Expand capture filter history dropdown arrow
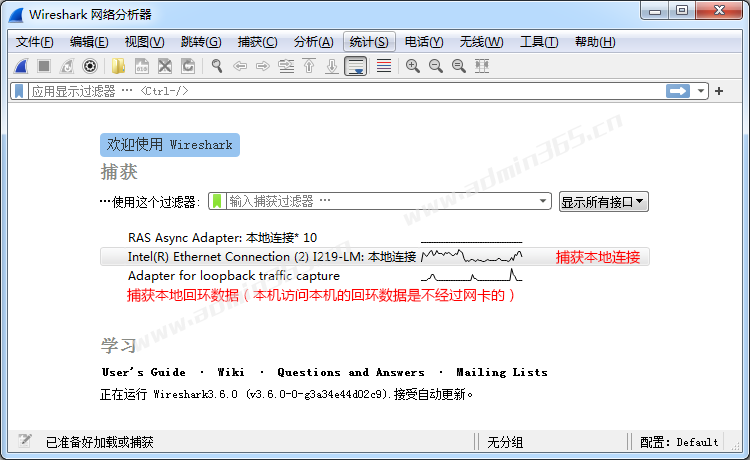 [543, 201]
